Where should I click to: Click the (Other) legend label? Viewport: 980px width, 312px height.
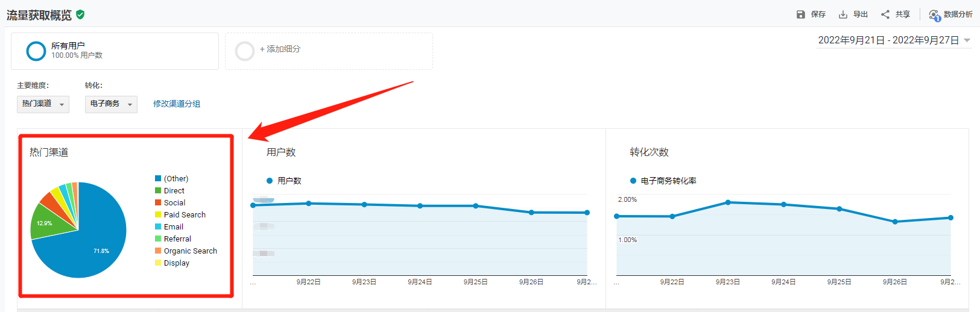click(x=176, y=179)
